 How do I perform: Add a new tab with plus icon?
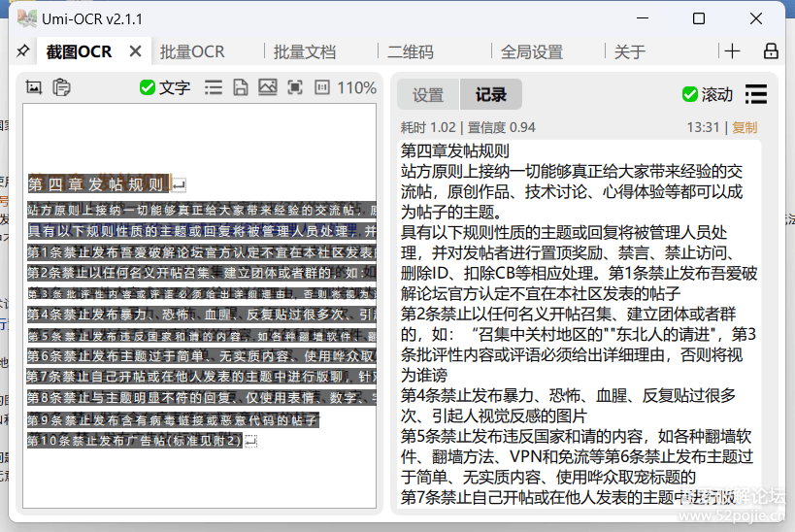point(732,51)
